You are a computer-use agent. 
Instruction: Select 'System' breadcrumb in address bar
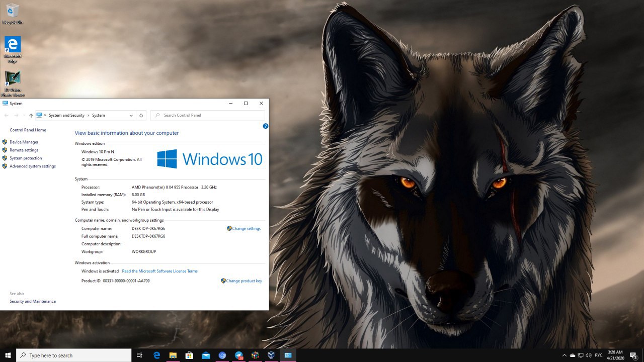coord(99,115)
